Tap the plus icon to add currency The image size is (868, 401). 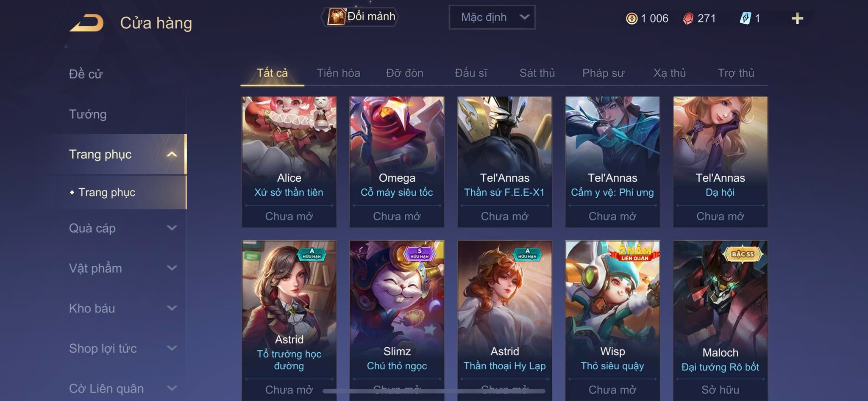(797, 18)
